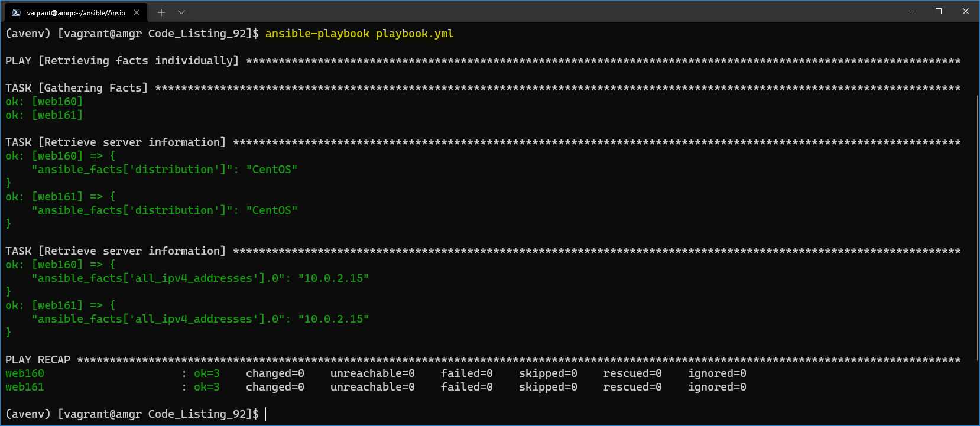This screenshot has height=426, width=980.
Task: Click 'changed=0' in web160 recap row
Action: [275, 373]
